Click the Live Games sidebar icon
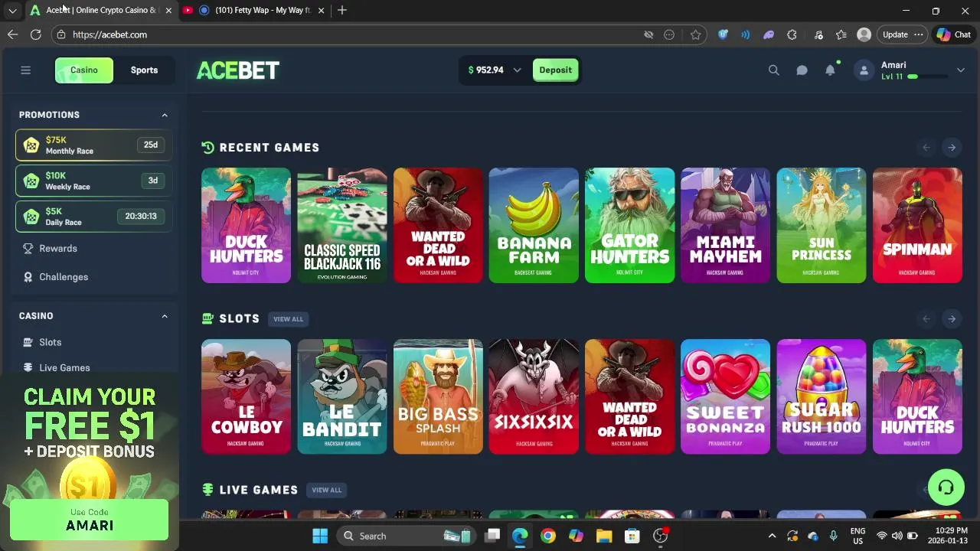 (x=28, y=368)
